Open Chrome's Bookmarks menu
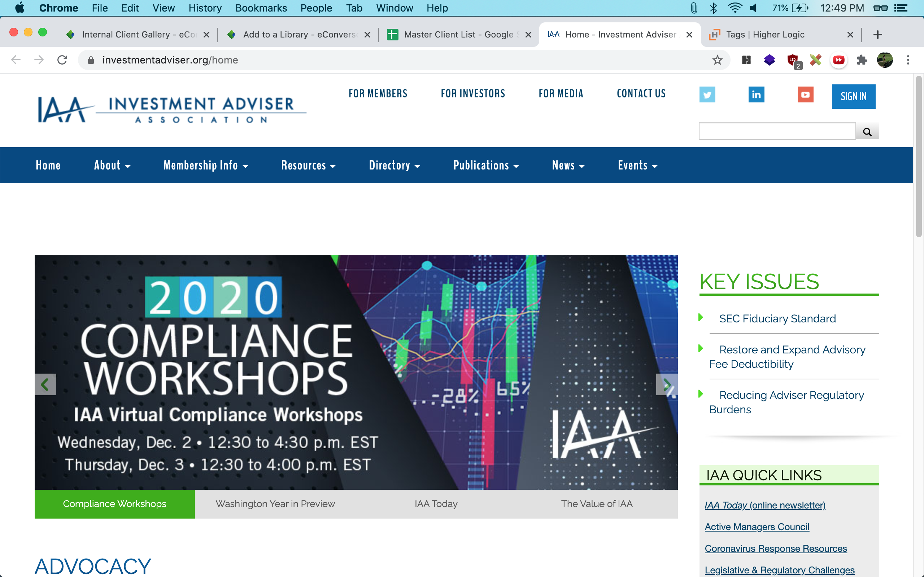The height and width of the screenshot is (577, 924). [261, 8]
